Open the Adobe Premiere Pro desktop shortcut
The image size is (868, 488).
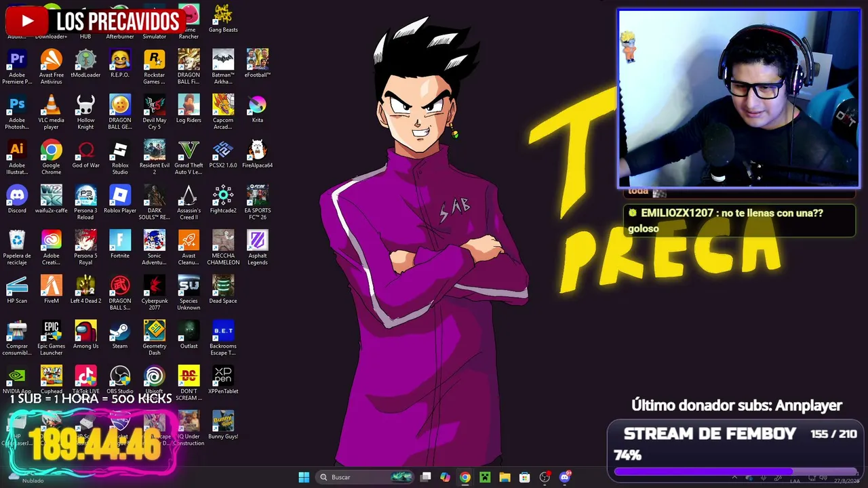(17, 66)
